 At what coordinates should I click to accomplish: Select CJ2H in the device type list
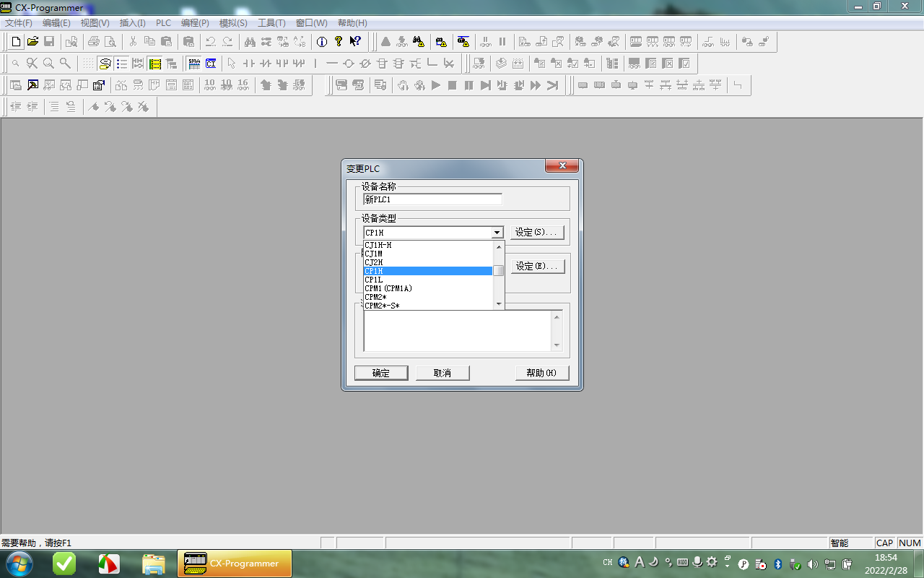(x=374, y=262)
